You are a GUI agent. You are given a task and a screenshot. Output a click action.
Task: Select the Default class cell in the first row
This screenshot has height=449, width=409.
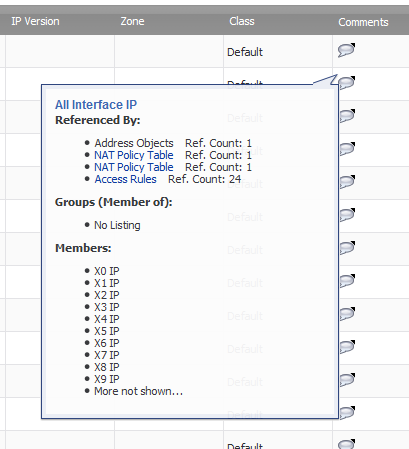click(x=245, y=52)
